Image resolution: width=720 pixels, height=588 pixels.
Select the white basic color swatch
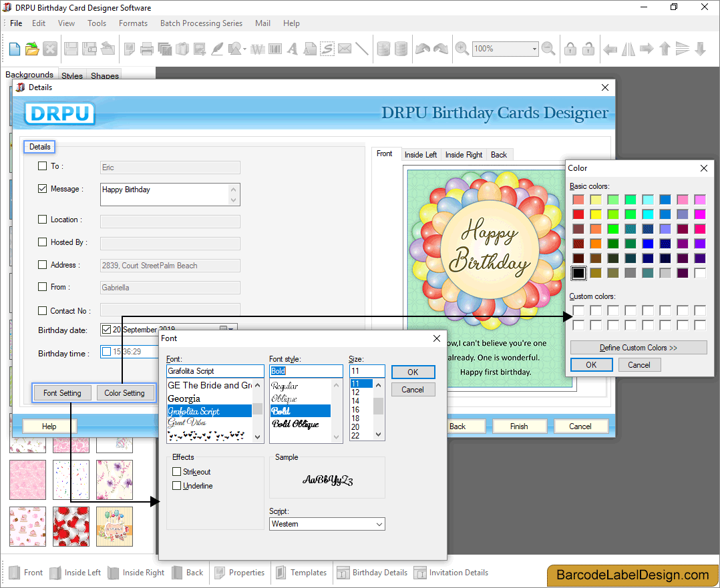tap(700, 273)
